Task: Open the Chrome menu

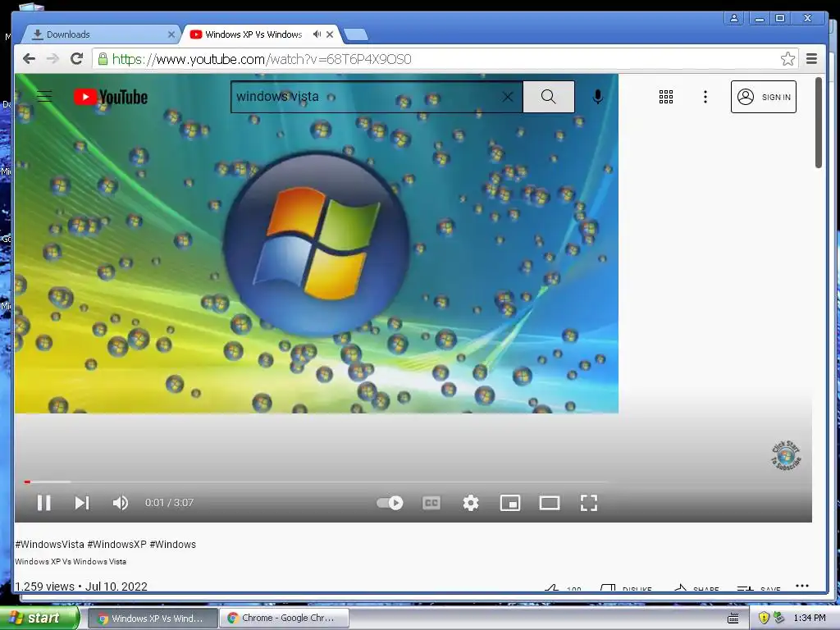Action: point(811,59)
